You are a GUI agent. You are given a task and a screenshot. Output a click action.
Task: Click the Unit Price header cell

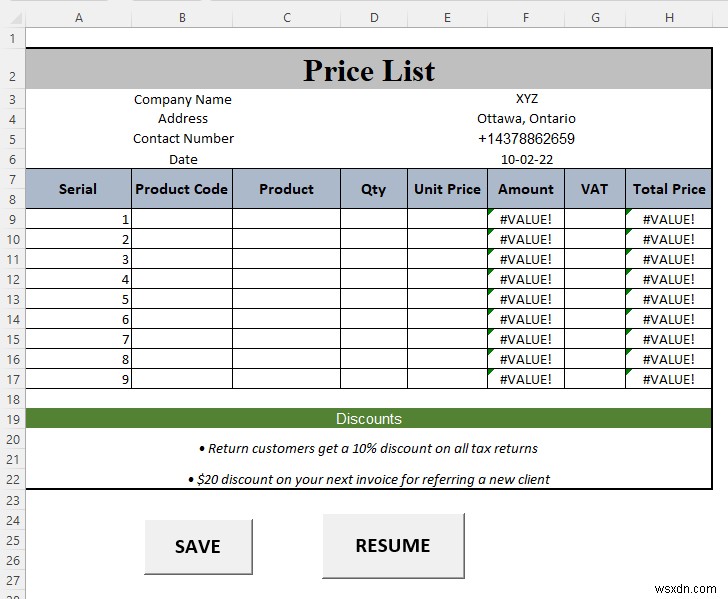coord(447,189)
